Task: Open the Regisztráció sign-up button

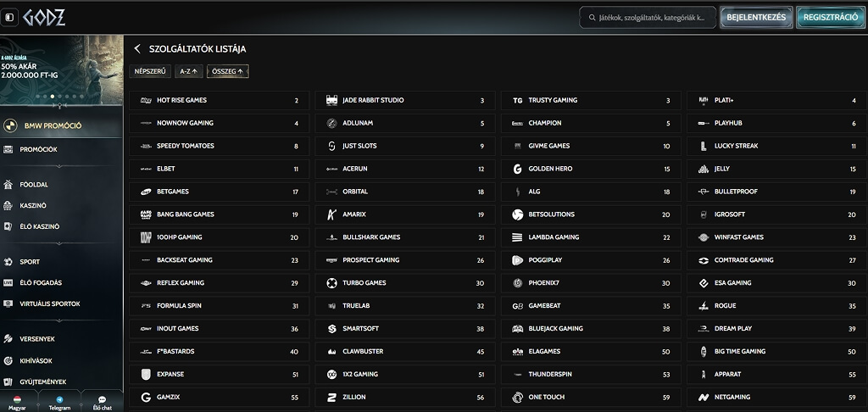Action: tap(831, 18)
